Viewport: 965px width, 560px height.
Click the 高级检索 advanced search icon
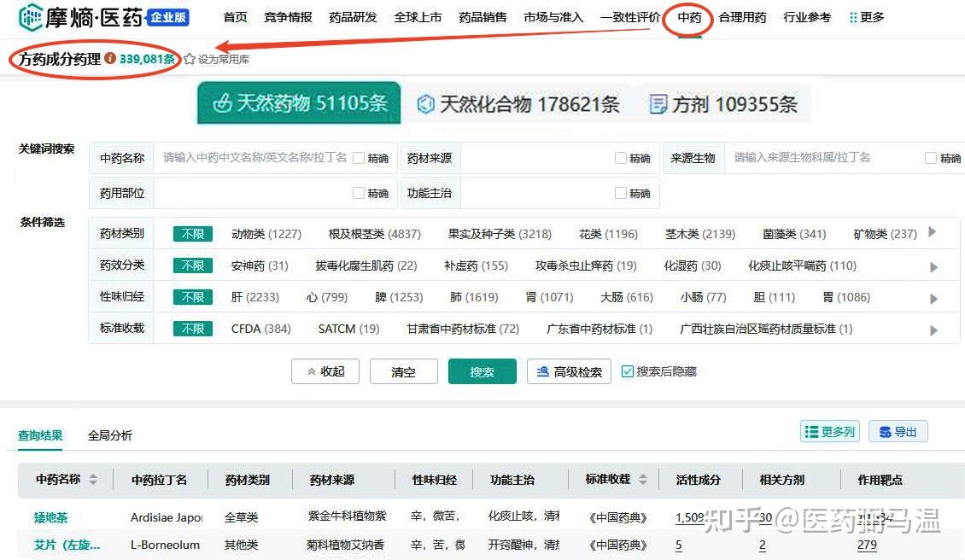point(545,371)
